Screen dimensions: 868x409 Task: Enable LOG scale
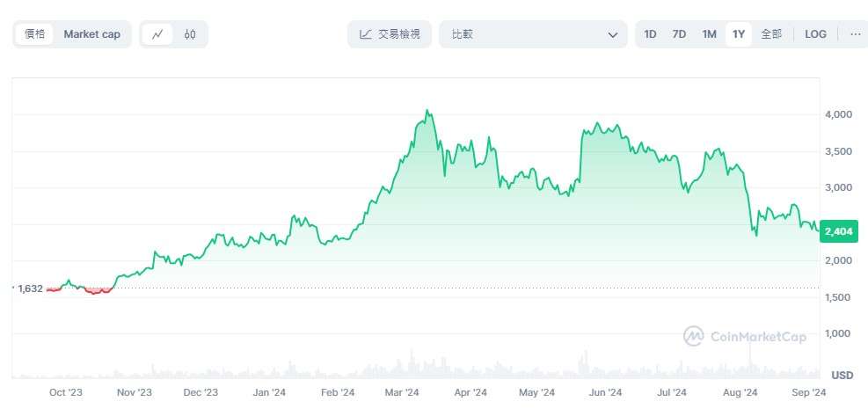click(x=815, y=34)
